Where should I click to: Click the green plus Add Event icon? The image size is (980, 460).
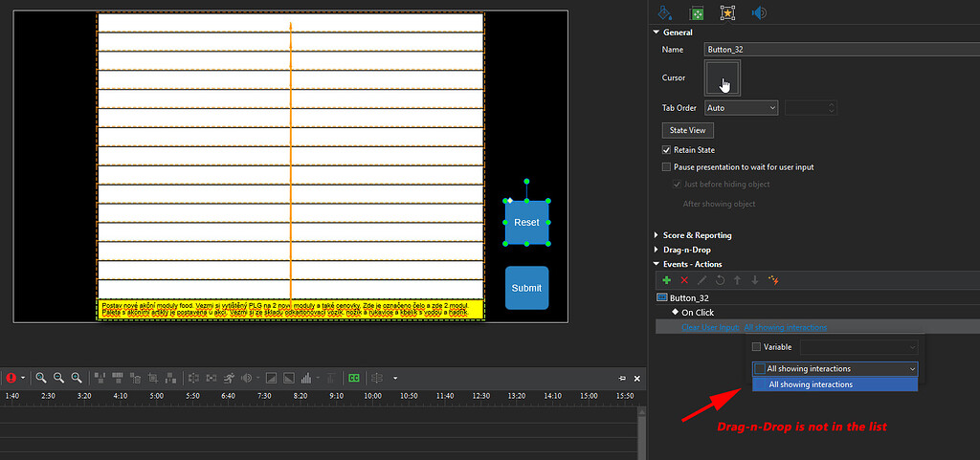(x=666, y=280)
